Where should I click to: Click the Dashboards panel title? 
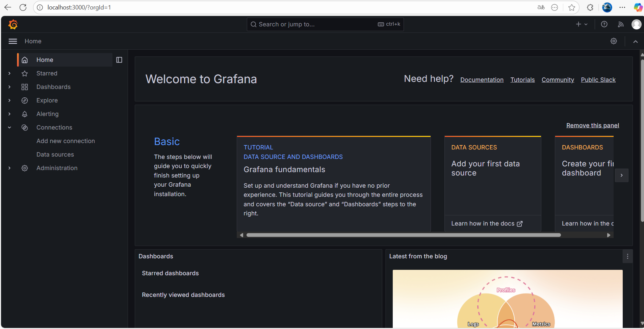click(x=156, y=256)
